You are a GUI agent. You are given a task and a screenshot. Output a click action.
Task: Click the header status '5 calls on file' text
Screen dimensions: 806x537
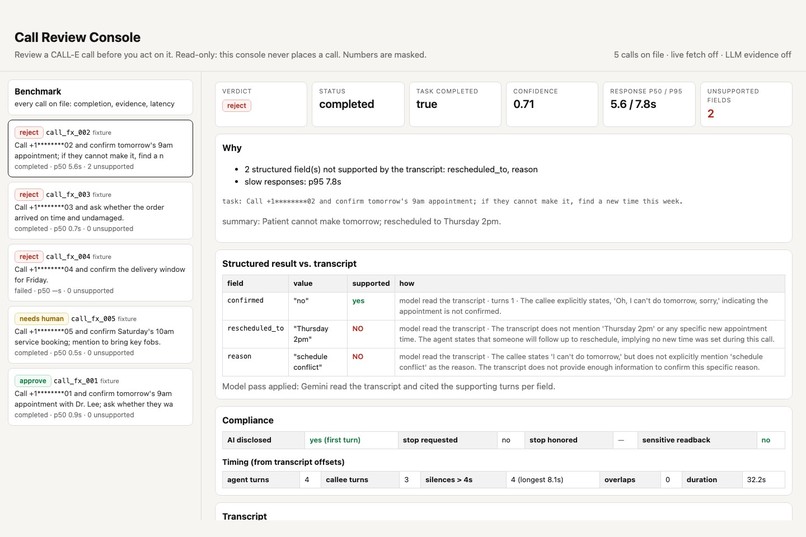(639, 54)
